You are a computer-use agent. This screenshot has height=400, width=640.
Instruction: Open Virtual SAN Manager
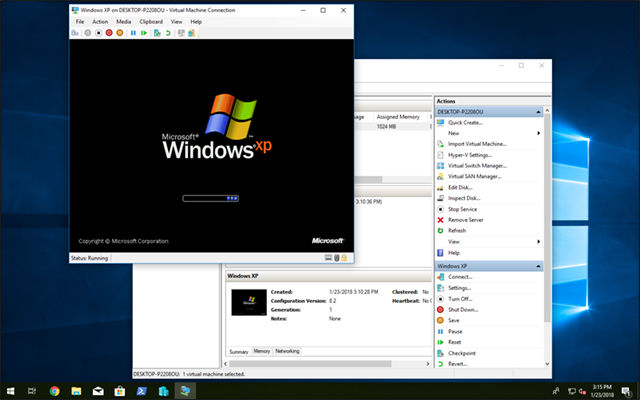[475, 177]
